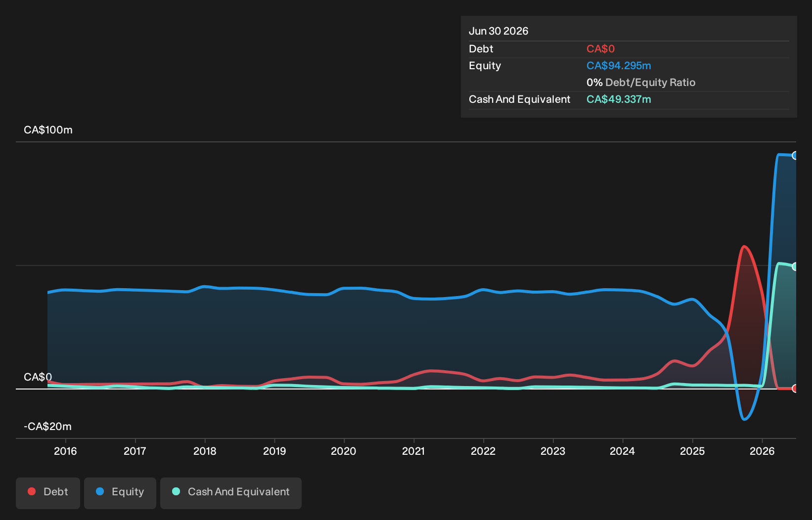The width and height of the screenshot is (812, 520).
Task: Click Cash And Equivalent label in tooltip
Action: tap(519, 99)
